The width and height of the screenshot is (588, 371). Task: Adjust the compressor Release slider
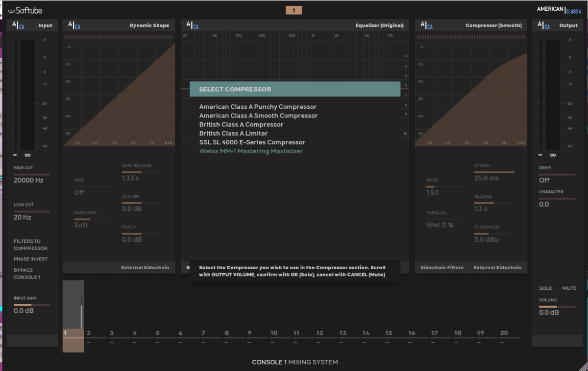pyautogui.click(x=494, y=203)
